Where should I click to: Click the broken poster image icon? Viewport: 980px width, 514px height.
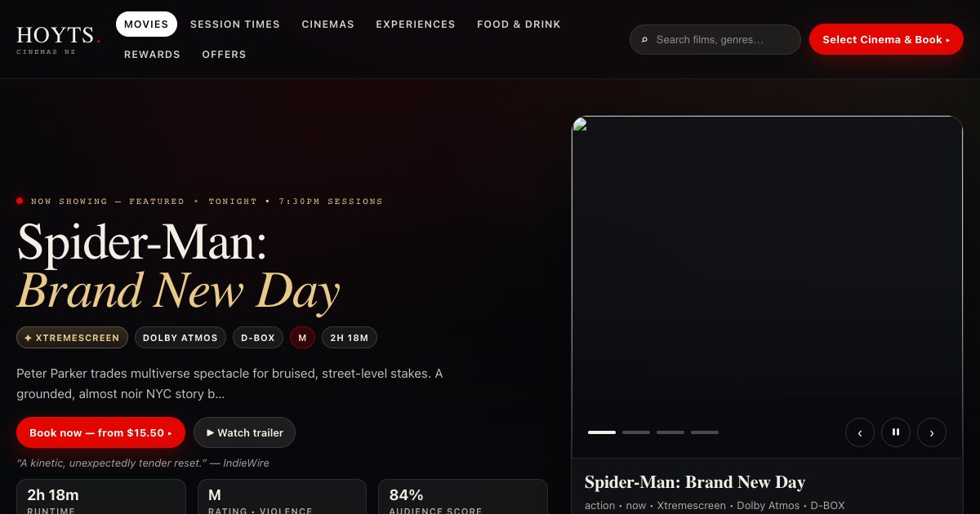(x=581, y=125)
